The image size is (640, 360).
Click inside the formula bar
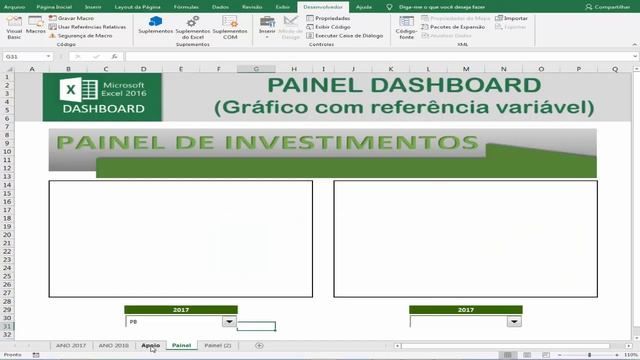[x=378, y=56]
